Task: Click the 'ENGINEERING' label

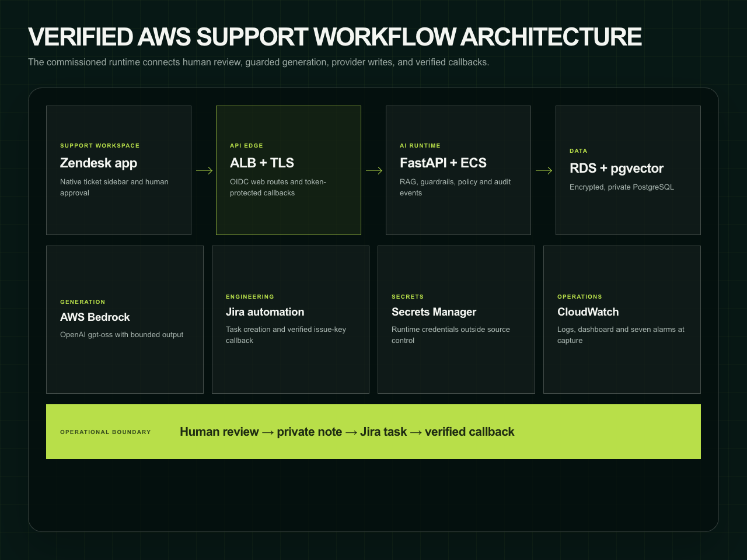Action: pos(250,297)
